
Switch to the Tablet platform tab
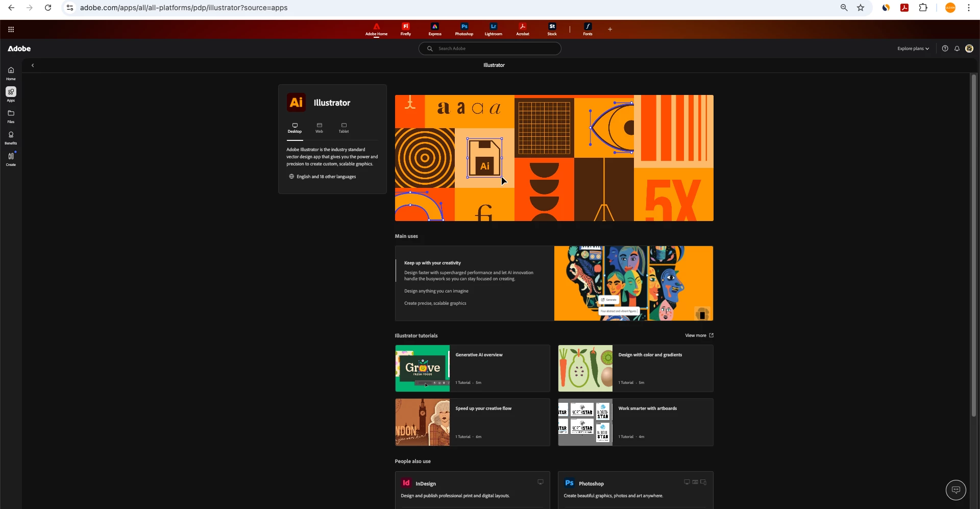click(344, 128)
